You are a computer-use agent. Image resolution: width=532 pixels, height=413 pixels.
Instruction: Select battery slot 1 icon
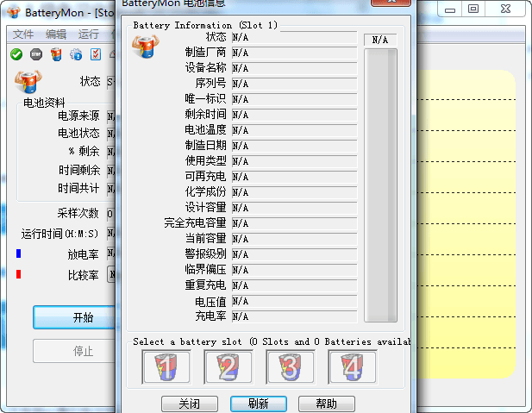(166, 367)
